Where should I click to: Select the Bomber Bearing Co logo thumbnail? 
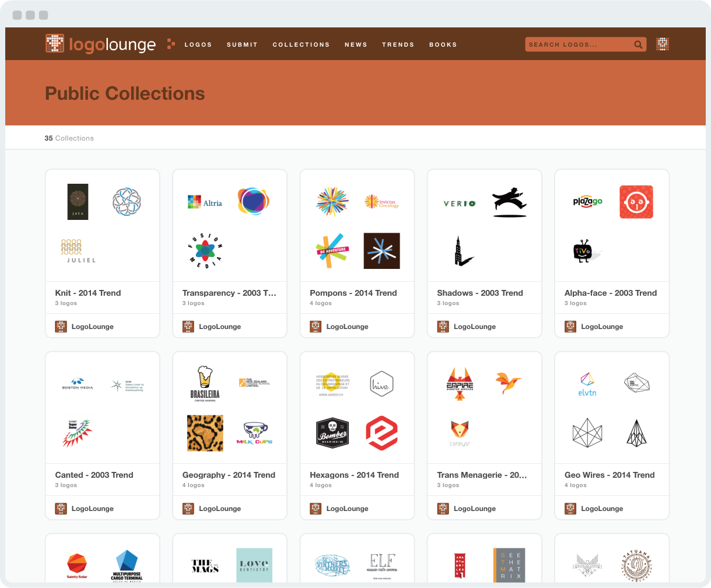pos(332,433)
